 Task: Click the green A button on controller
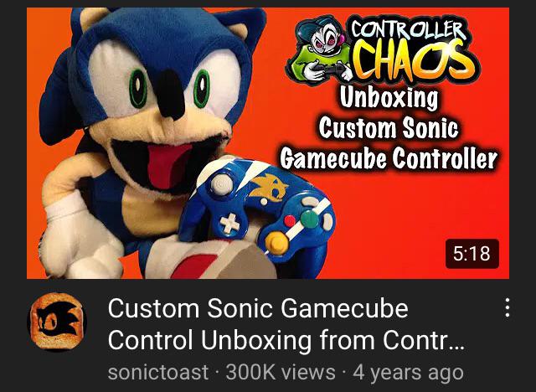pos(309,219)
